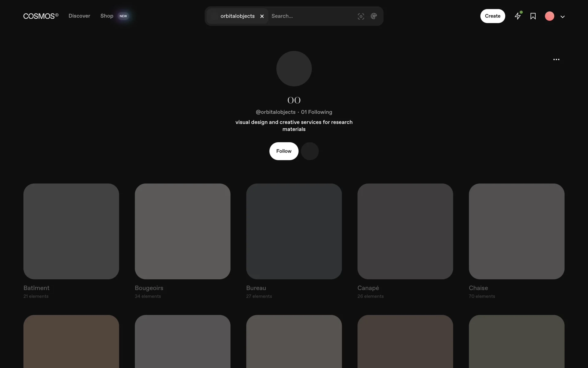Viewport: 588px width, 368px height.
Task: Open lightning bolt notifications icon
Action: 518,16
